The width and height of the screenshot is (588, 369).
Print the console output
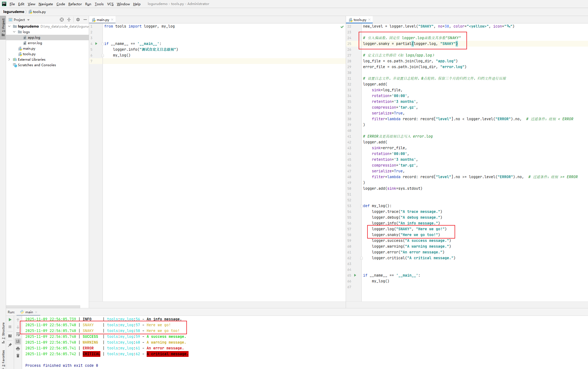(x=18, y=348)
